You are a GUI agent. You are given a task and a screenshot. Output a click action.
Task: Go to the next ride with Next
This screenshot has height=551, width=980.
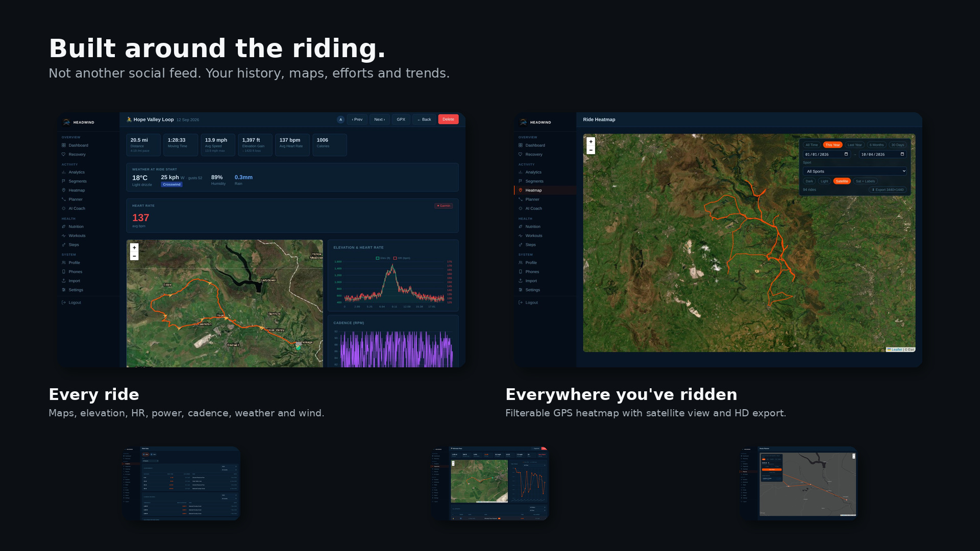(379, 119)
